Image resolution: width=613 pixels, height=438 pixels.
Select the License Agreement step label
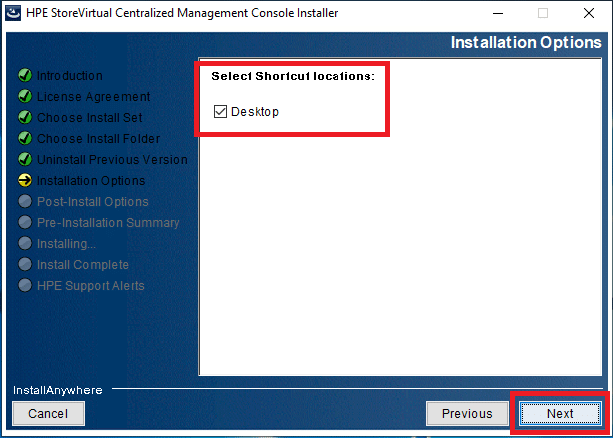93,97
